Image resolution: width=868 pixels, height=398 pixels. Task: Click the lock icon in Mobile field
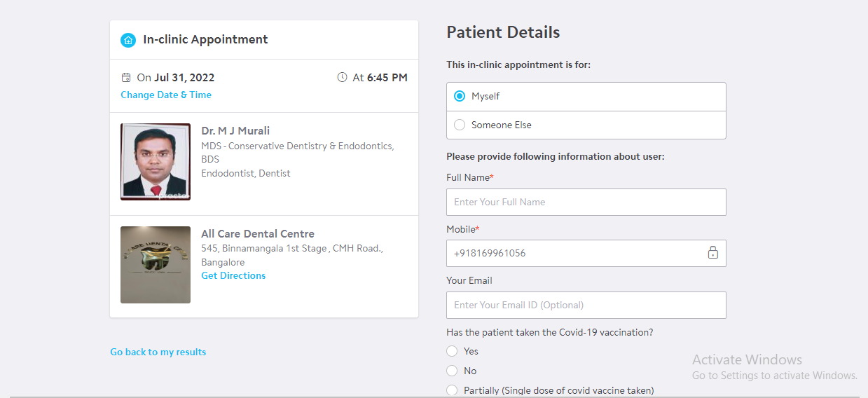pos(712,253)
